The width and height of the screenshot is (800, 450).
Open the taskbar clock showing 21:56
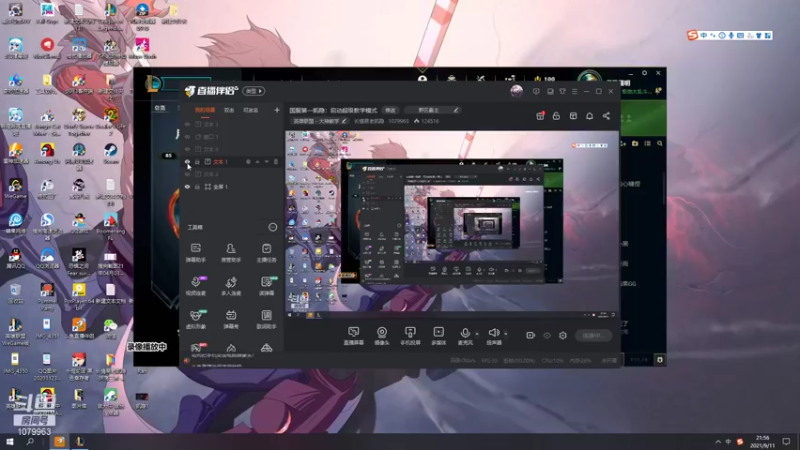pyautogui.click(x=762, y=442)
